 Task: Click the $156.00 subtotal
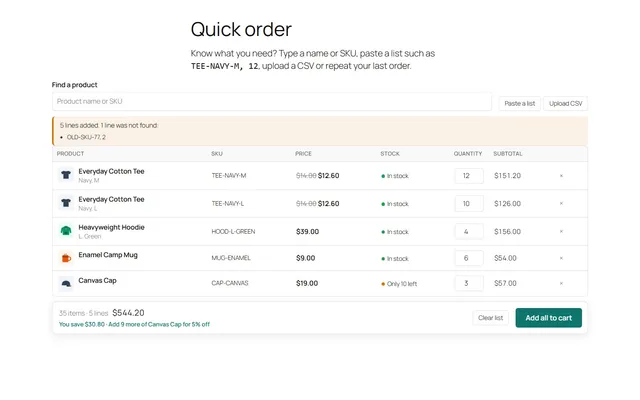507,231
